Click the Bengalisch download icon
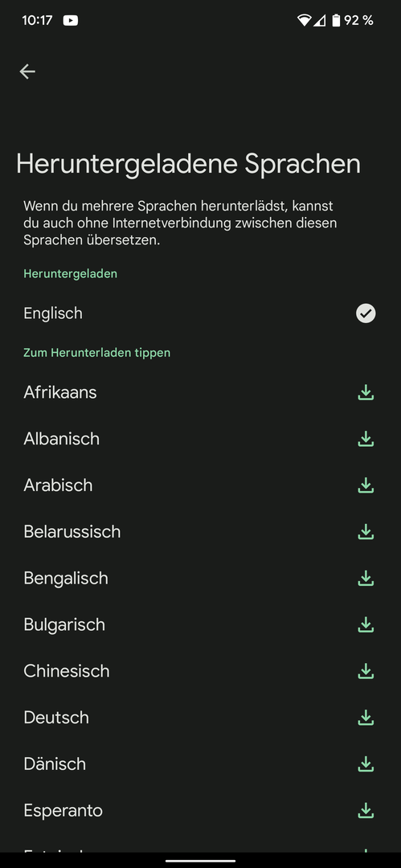Viewport: 401px width, 868px height. 366,579
